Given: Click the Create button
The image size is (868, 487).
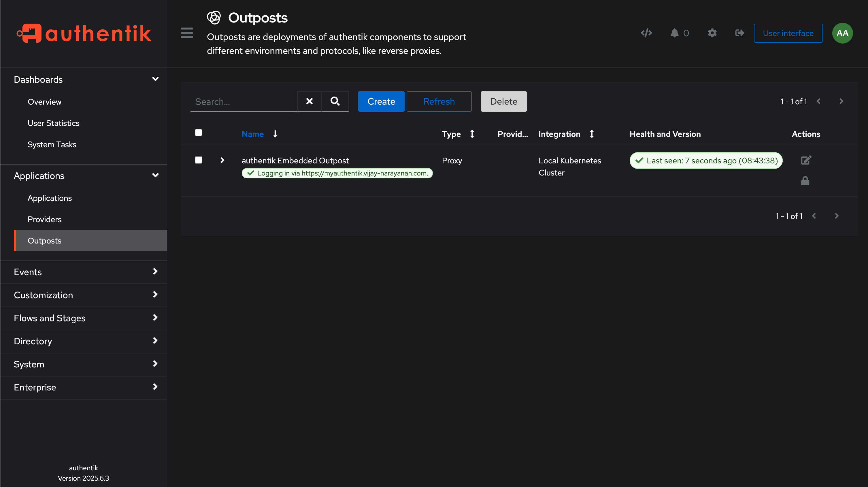Looking at the screenshot, I should point(381,101).
